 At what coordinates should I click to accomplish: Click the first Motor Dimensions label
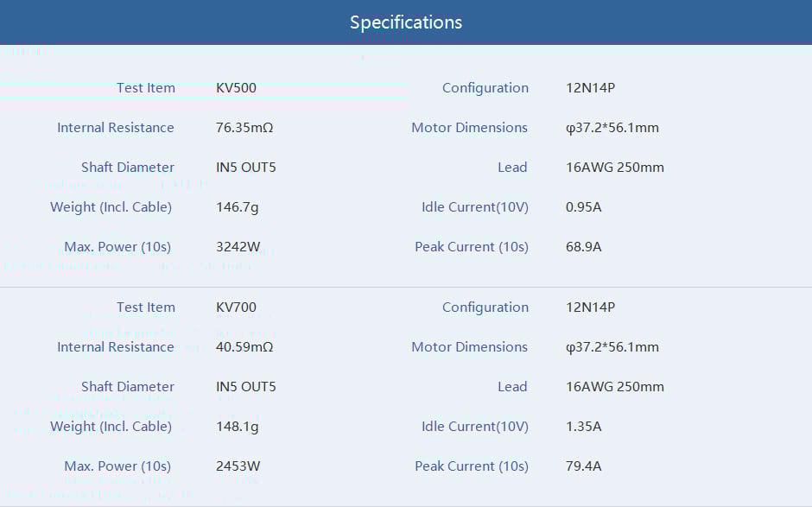point(469,128)
